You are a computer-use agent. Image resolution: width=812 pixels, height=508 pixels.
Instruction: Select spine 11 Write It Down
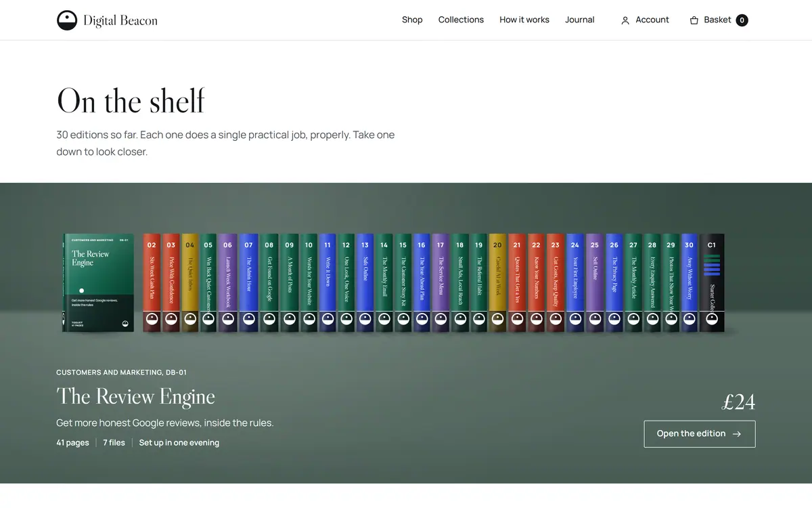point(328,283)
